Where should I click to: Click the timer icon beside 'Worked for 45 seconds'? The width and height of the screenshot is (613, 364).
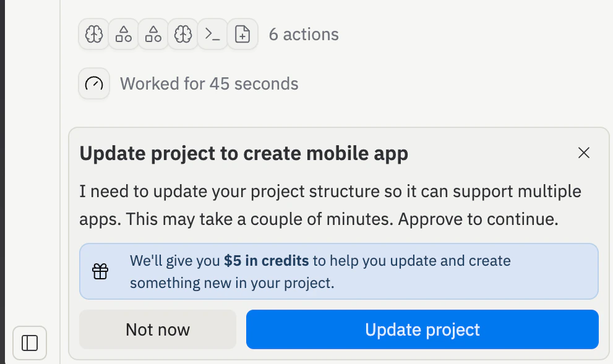click(x=93, y=83)
